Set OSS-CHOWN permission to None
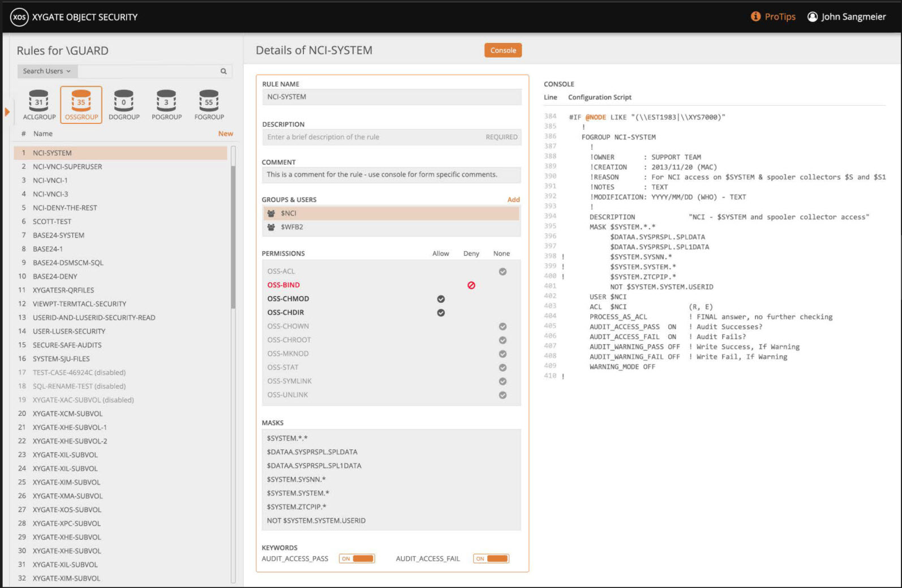The width and height of the screenshot is (902, 588). point(502,327)
